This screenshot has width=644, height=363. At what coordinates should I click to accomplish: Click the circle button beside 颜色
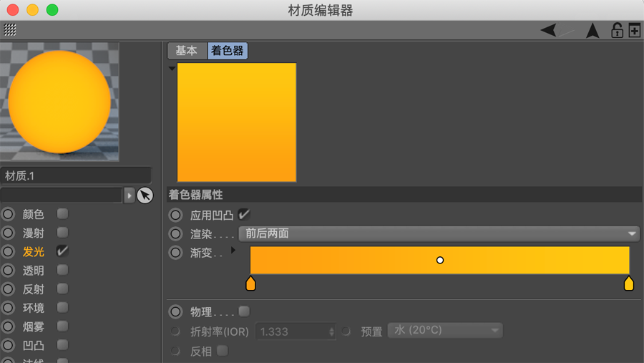[8, 214]
